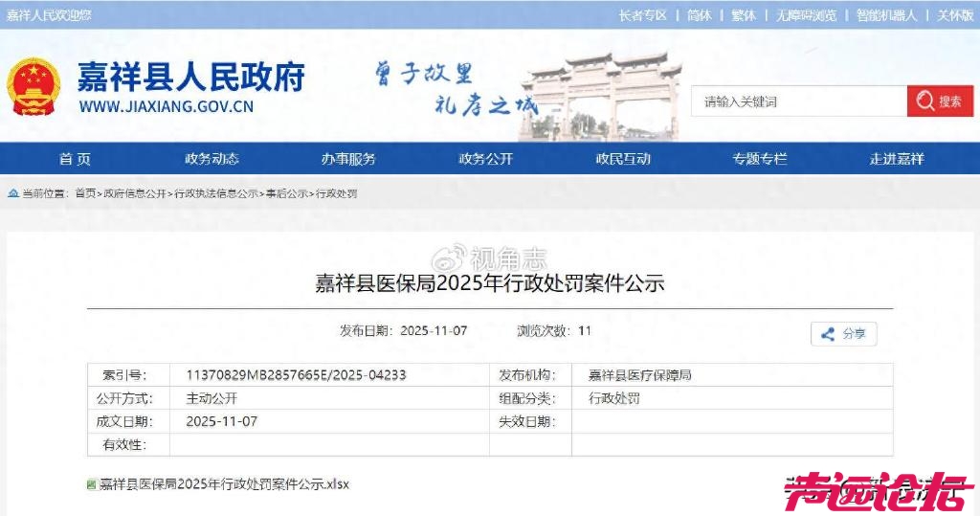Image resolution: width=980 pixels, height=516 pixels.
Task: Click the xlsx file icon before attachment
Action: pos(92,484)
